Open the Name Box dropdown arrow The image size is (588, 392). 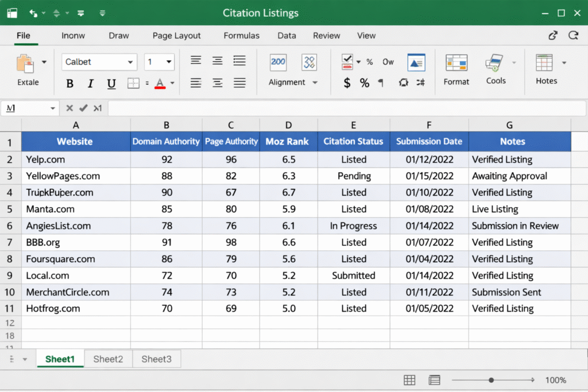pyautogui.click(x=53, y=108)
